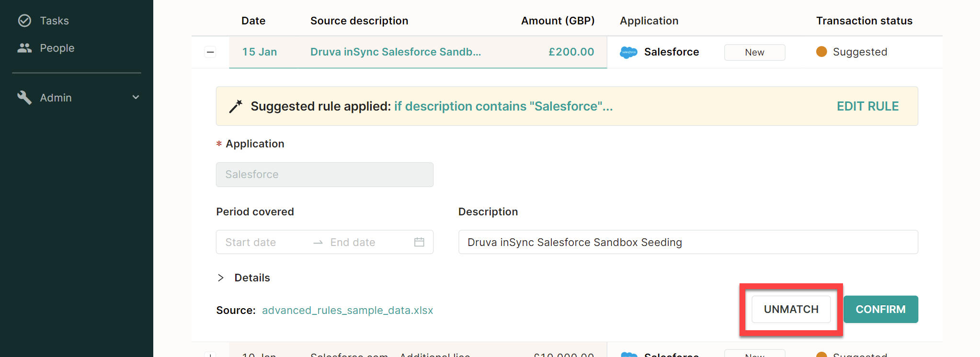Collapse the 15 Jan transaction row
Viewport: 980px width, 357px height.
click(210, 52)
